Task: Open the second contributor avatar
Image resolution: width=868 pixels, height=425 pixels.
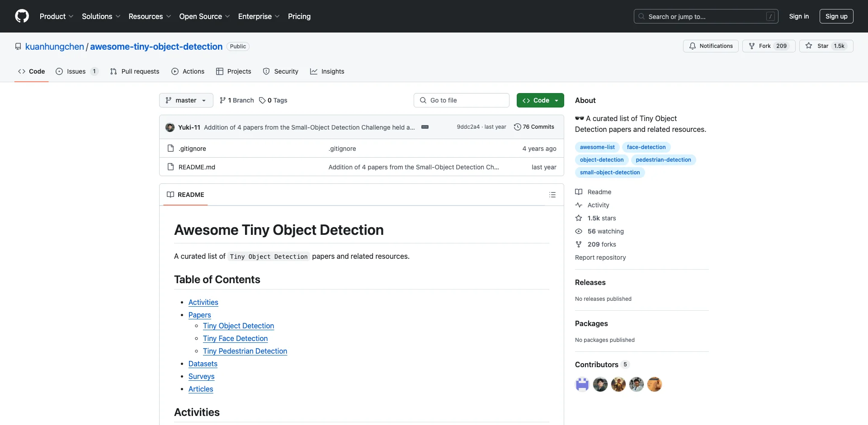Action: click(x=600, y=384)
